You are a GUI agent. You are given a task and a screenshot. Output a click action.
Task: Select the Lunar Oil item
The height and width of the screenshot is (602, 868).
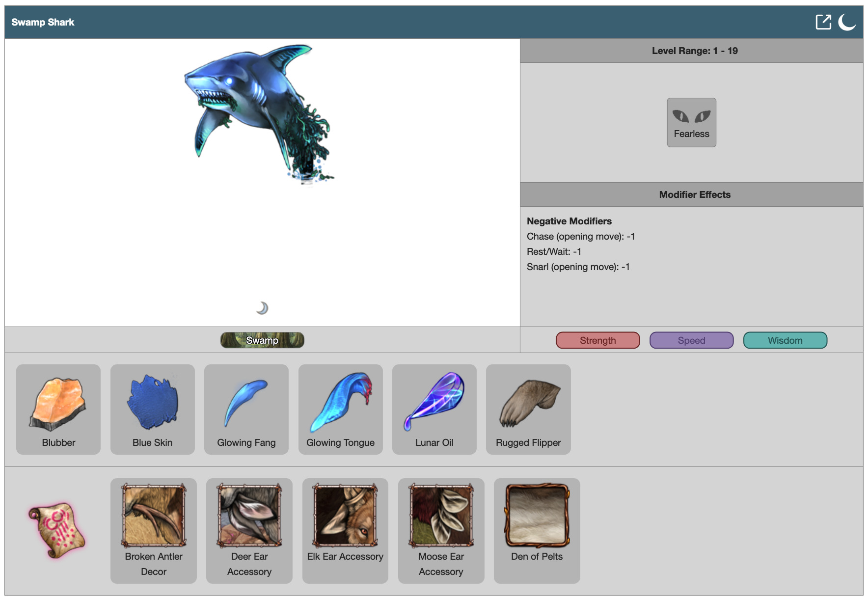(x=434, y=409)
